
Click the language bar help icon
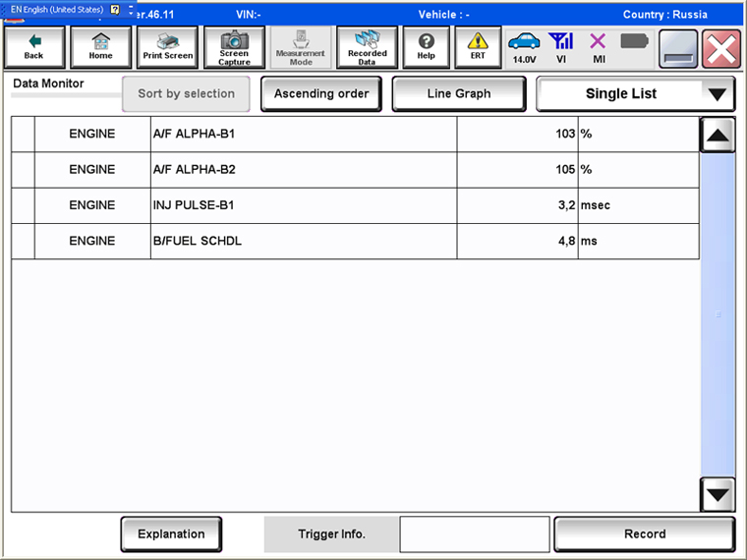click(115, 9)
